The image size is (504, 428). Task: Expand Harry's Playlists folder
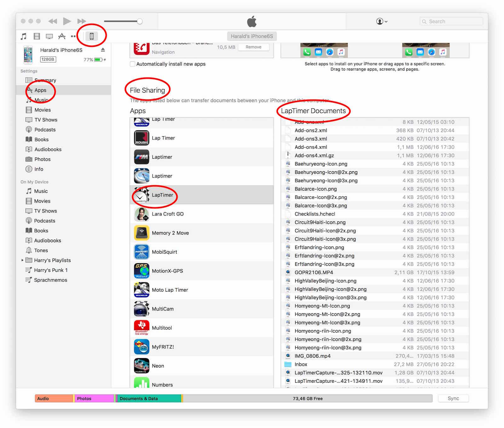click(x=22, y=260)
